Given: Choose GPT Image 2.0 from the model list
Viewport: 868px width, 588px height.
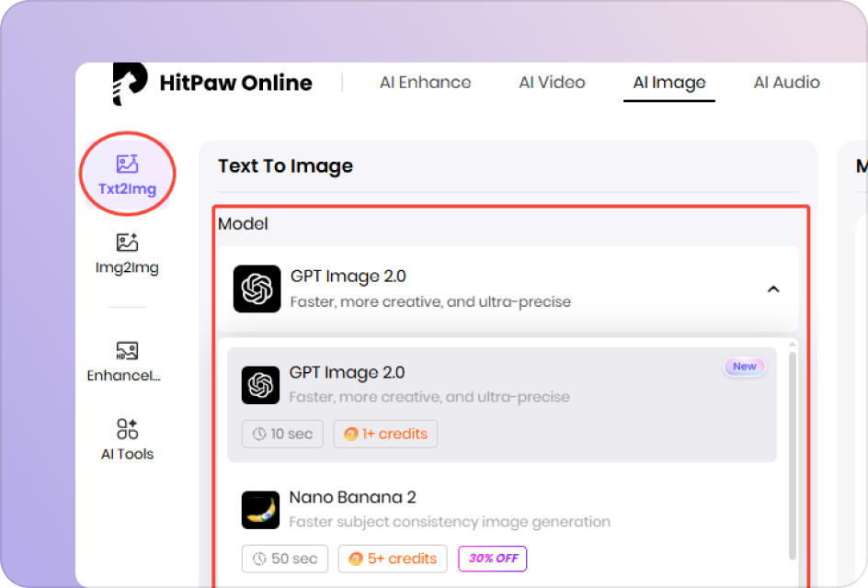Looking at the screenshot, I should coord(502,404).
